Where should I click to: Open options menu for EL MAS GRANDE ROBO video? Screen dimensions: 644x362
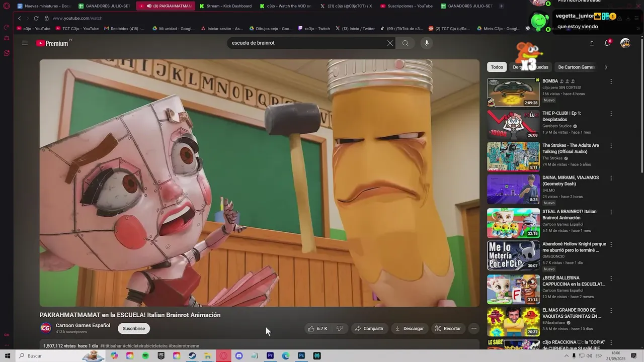coord(611,311)
